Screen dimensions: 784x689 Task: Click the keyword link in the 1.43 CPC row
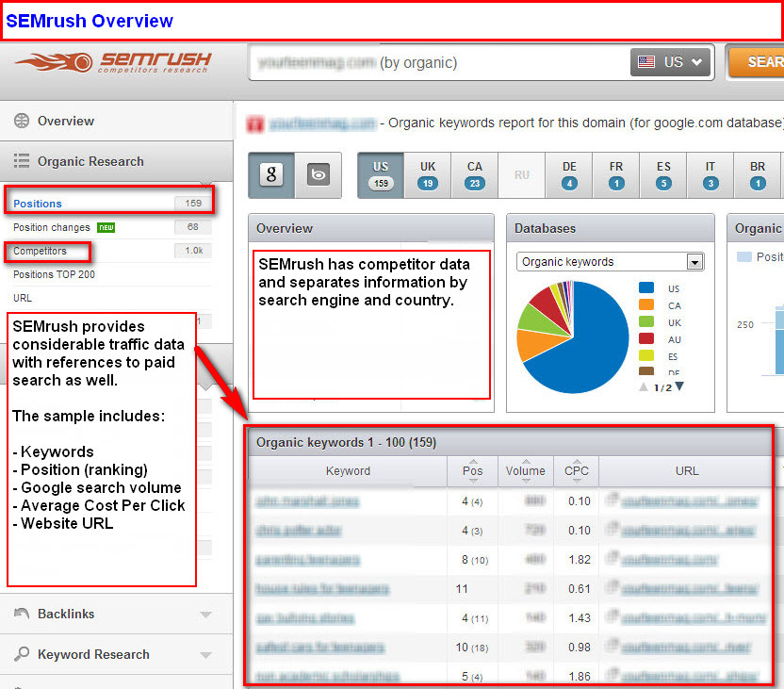coord(305,618)
